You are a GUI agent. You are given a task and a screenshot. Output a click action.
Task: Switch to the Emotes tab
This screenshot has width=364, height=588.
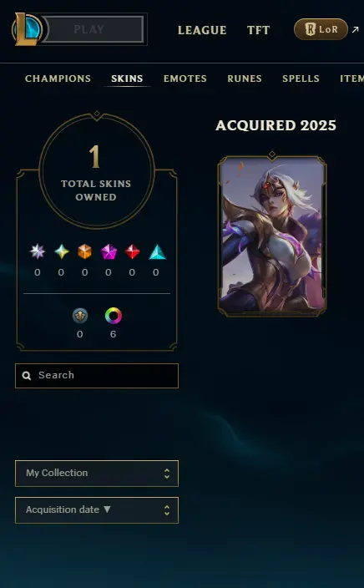pos(185,79)
